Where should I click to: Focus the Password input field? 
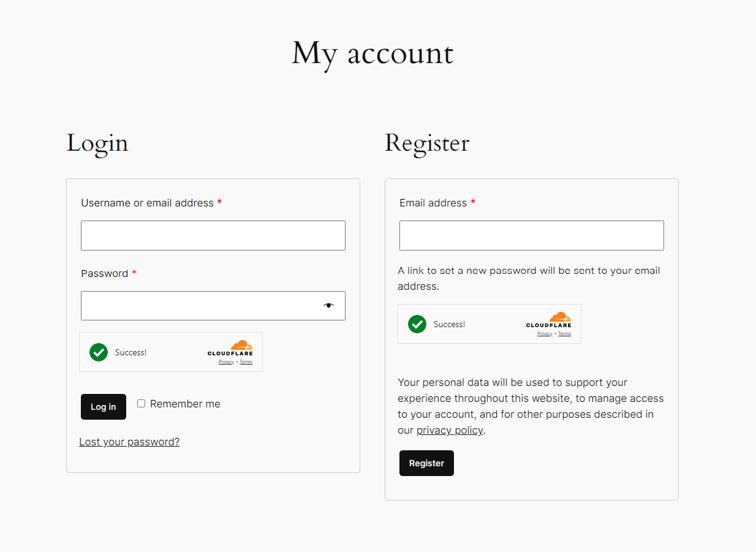click(200, 305)
